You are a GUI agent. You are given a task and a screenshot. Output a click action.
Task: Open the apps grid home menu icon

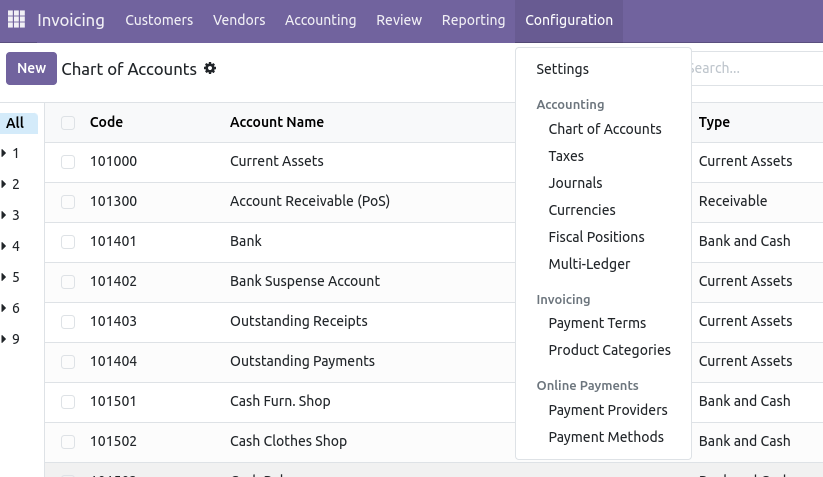point(17,20)
